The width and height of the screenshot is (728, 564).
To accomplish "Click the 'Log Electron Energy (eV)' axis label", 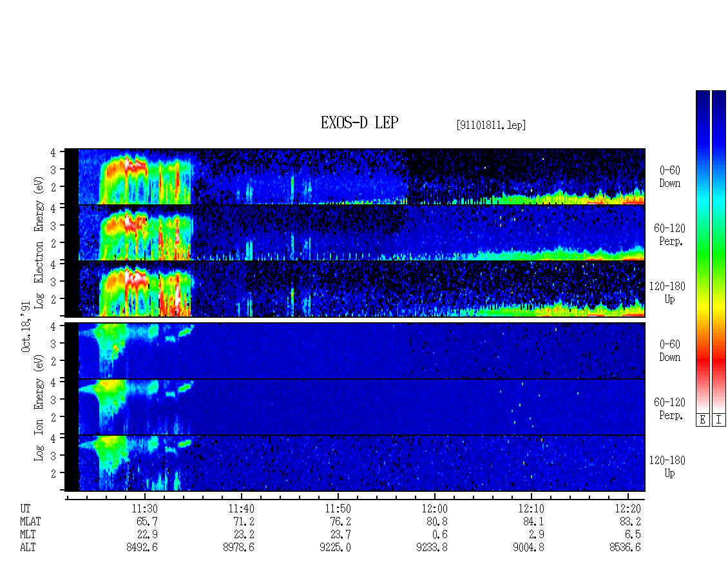I will click(x=39, y=242).
